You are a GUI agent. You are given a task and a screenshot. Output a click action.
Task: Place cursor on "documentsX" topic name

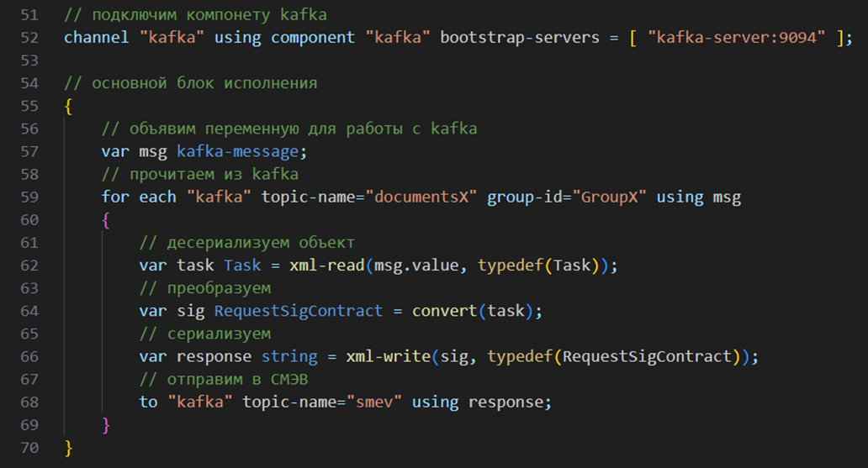coord(421,197)
